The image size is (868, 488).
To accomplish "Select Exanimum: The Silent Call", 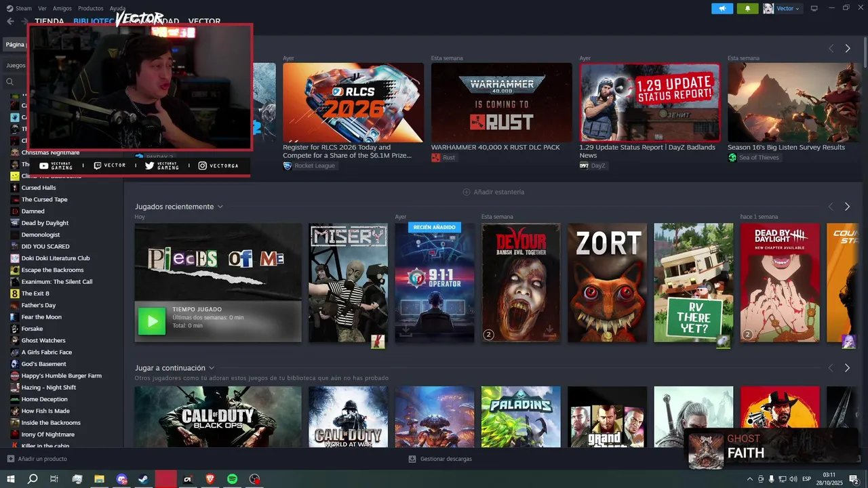I will (57, 281).
